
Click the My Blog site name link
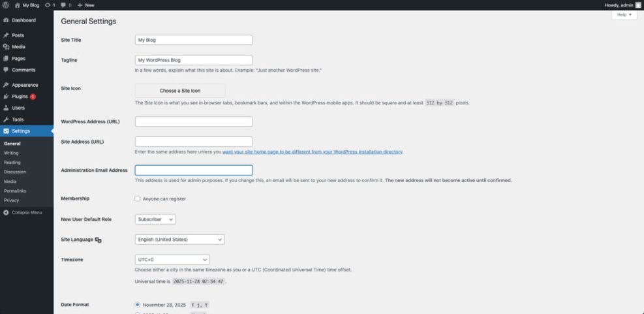click(31, 5)
